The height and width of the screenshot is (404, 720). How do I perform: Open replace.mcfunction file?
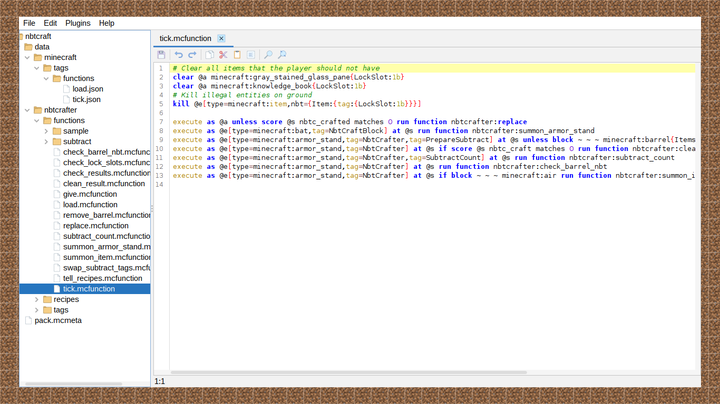pyautogui.click(x=96, y=226)
